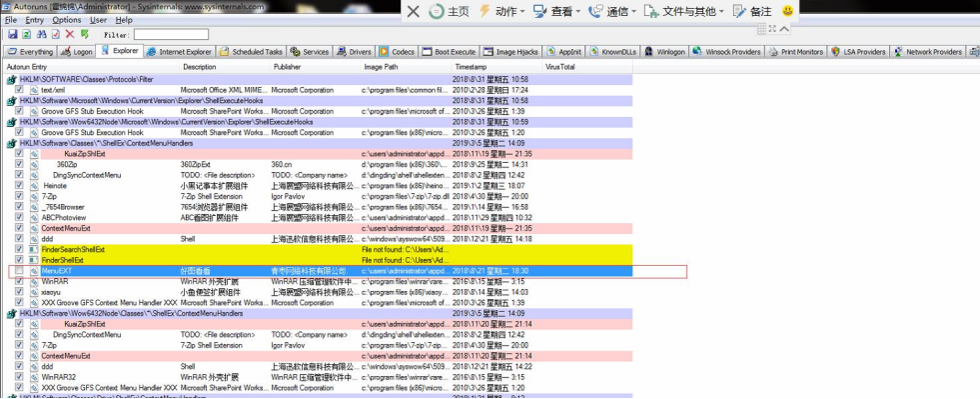Open the 文件与其他 dropdown

683,11
